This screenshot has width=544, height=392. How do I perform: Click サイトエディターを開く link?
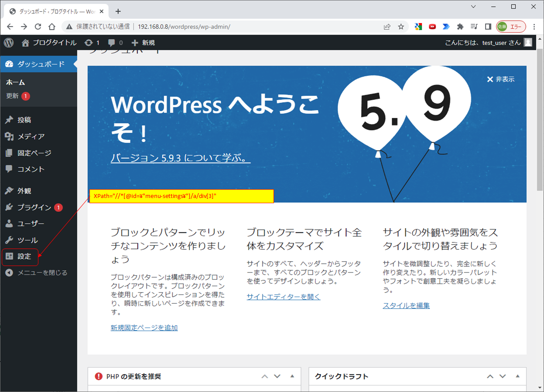(284, 297)
